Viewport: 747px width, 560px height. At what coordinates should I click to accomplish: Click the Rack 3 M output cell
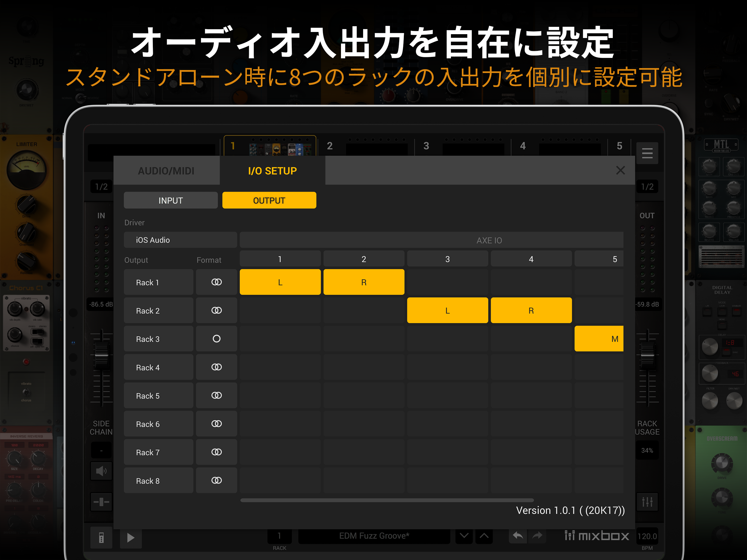pyautogui.click(x=599, y=339)
